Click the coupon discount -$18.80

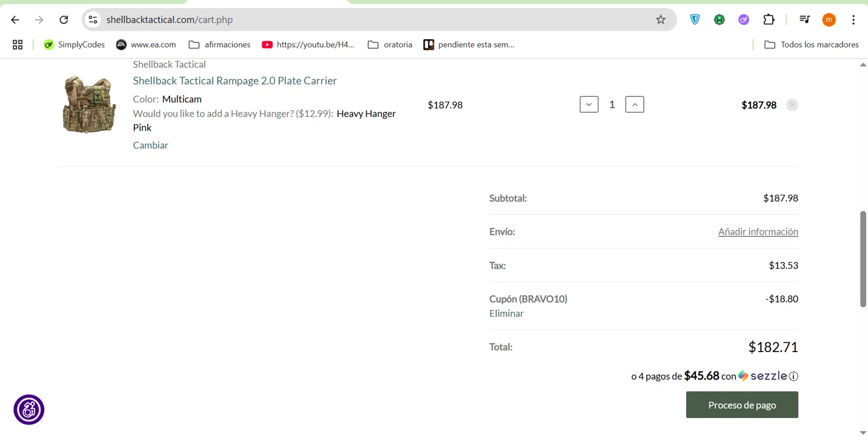pyautogui.click(x=782, y=299)
